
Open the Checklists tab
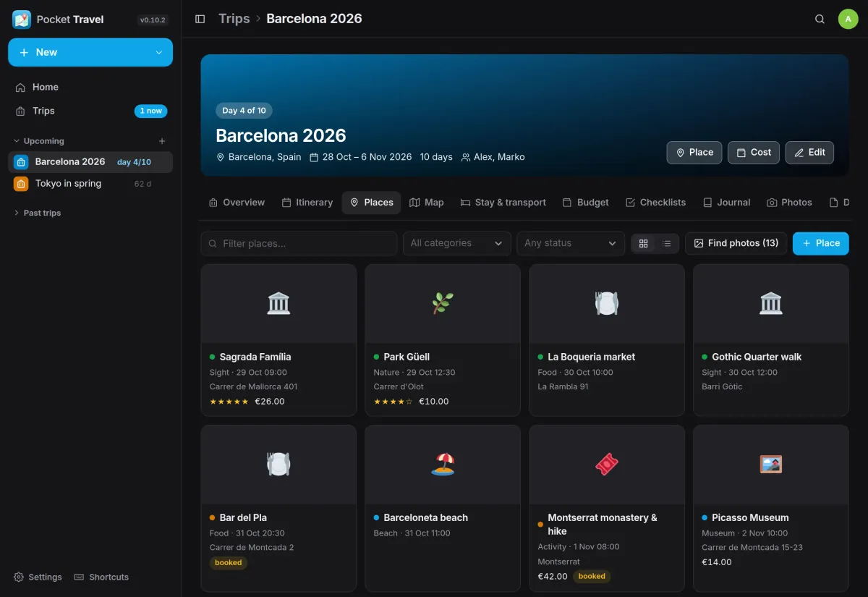[x=655, y=203]
